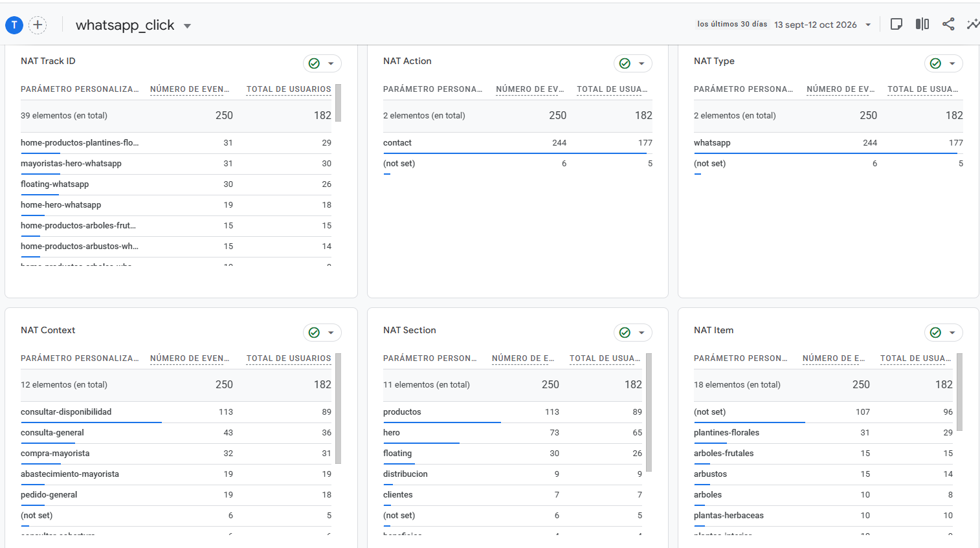This screenshot has height=548, width=980.
Task: Select the floating-whatsapp track ID row
Action: pyautogui.click(x=176, y=184)
